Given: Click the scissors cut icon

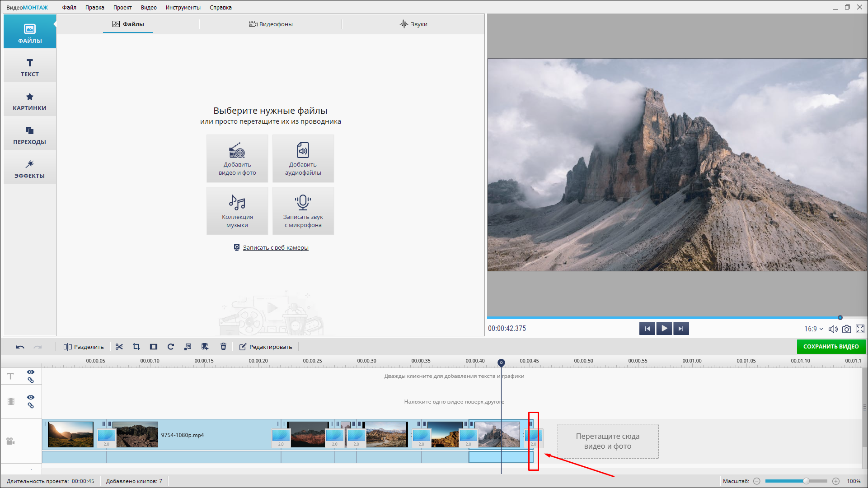Looking at the screenshot, I should click(x=119, y=347).
